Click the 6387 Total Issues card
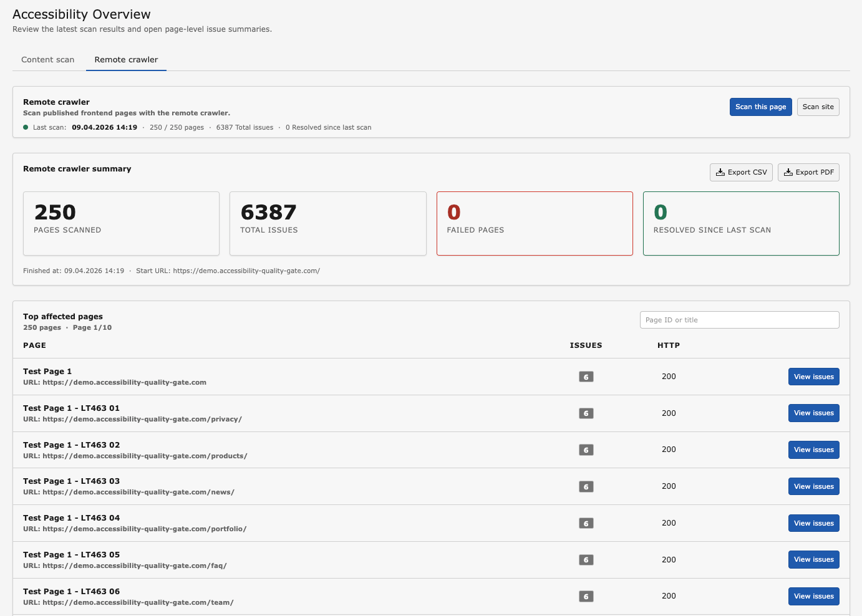This screenshot has height=616, width=862. pyautogui.click(x=328, y=223)
